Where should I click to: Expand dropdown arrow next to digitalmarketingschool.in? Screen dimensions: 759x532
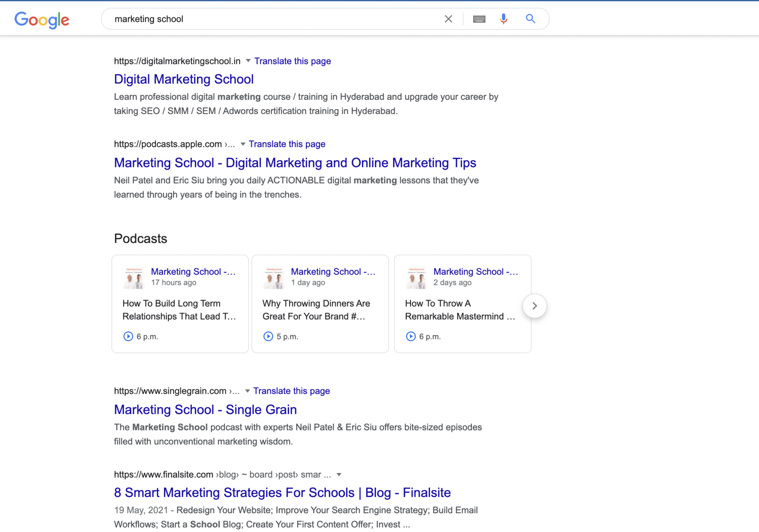248,61
